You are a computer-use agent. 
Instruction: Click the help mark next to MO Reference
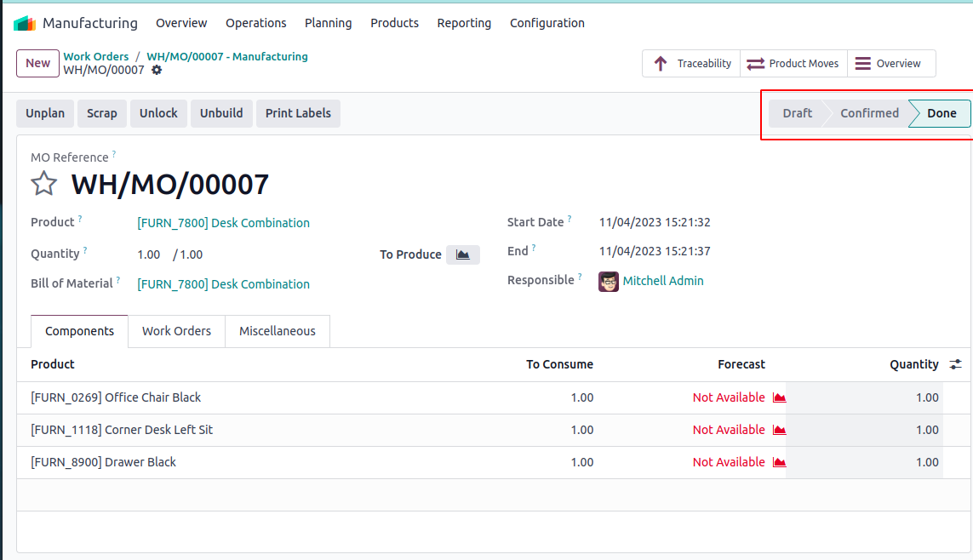click(x=113, y=154)
